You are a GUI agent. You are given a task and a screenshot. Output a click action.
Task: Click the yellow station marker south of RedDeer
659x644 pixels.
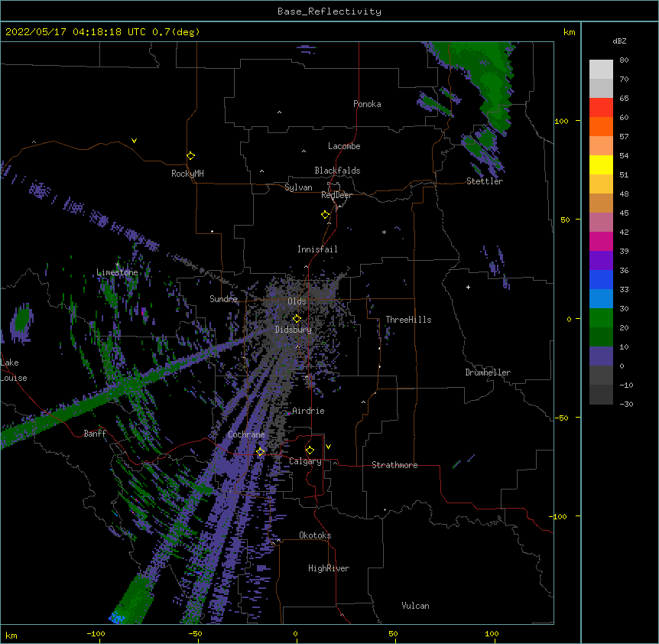[326, 215]
